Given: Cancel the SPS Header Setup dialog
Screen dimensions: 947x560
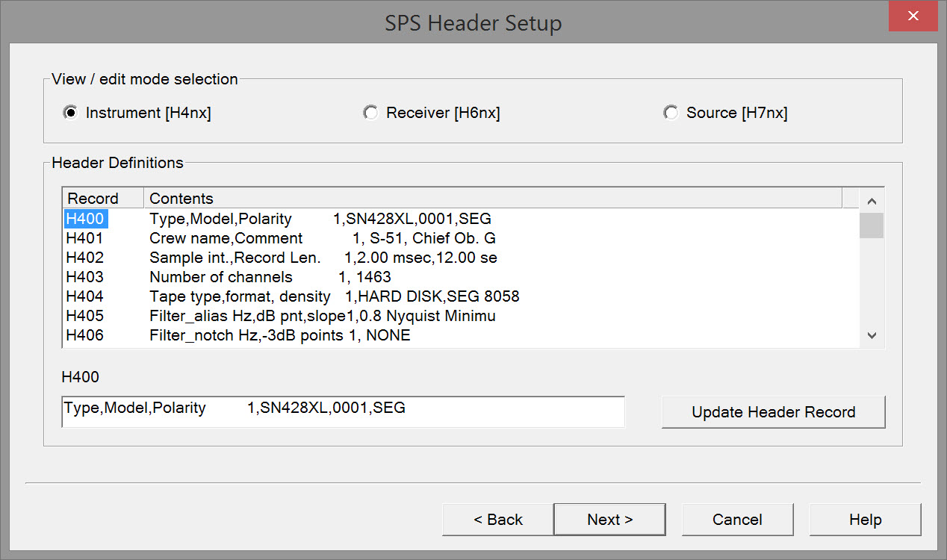Looking at the screenshot, I should click(x=737, y=520).
